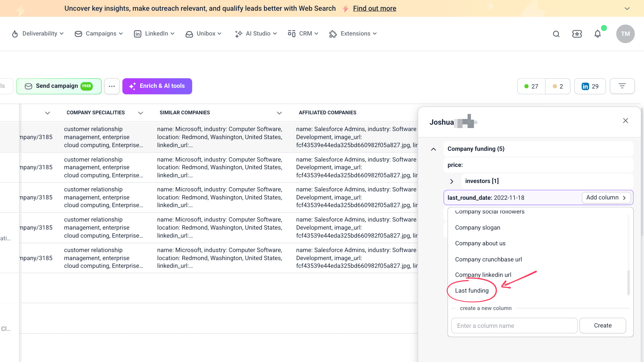Click the column list scrollbar
644x362 pixels.
click(x=628, y=283)
